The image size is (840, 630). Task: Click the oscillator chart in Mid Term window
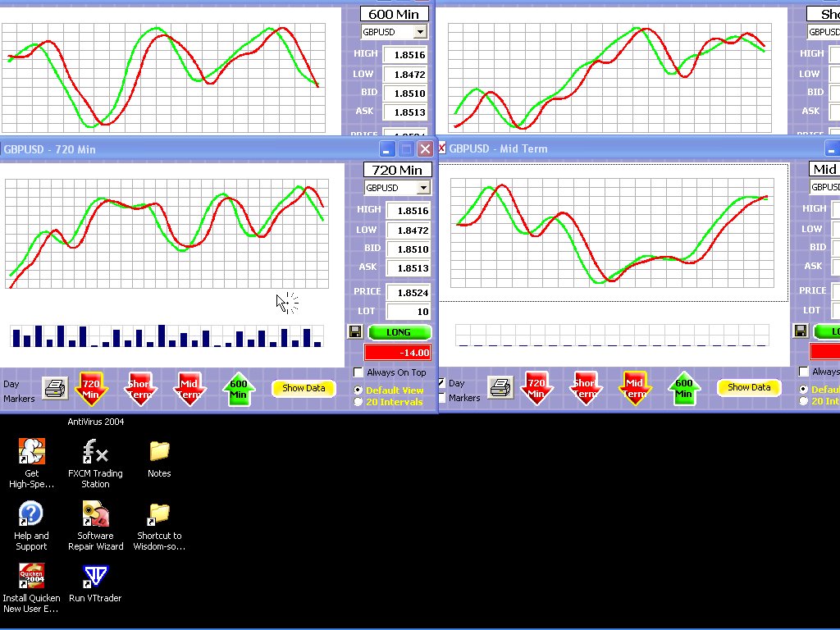point(612,233)
